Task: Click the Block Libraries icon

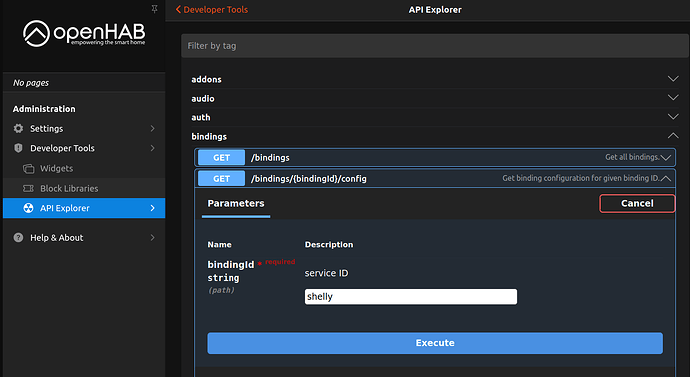Action: [x=28, y=188]
